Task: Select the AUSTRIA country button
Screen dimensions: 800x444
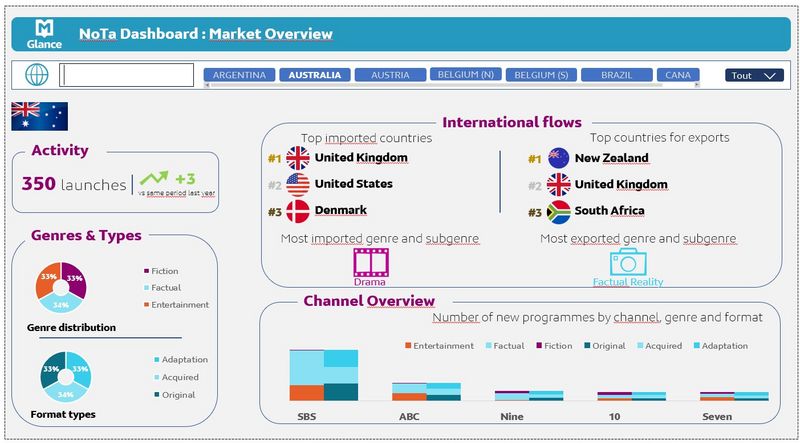Action: tap(390, 75)
